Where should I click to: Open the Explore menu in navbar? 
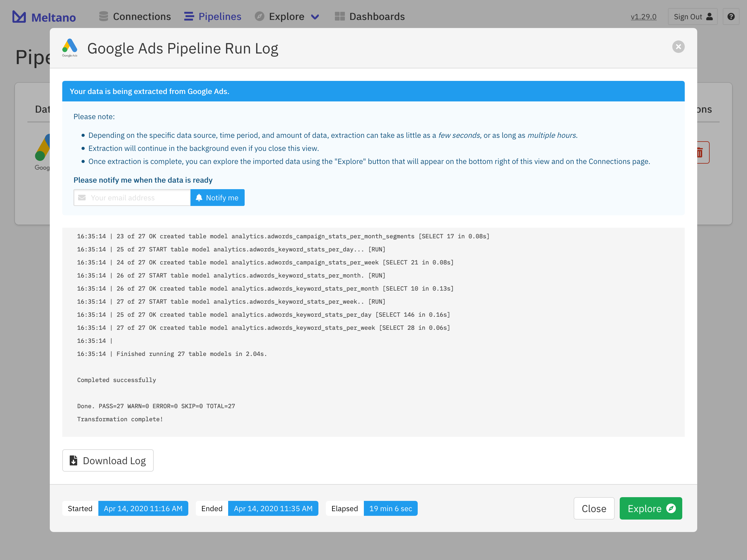pyautogui.click(x=286, y=16)
